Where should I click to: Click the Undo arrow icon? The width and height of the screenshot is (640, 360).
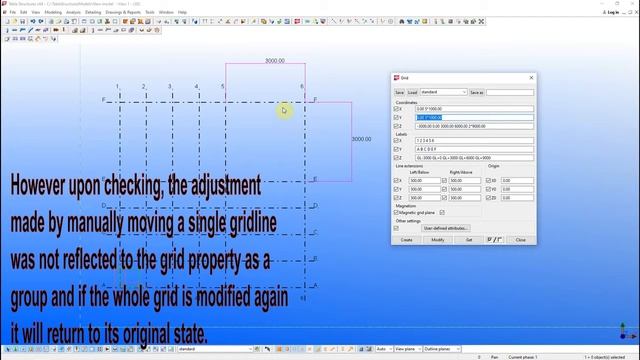pyautogui.click(x=33, y=21)
